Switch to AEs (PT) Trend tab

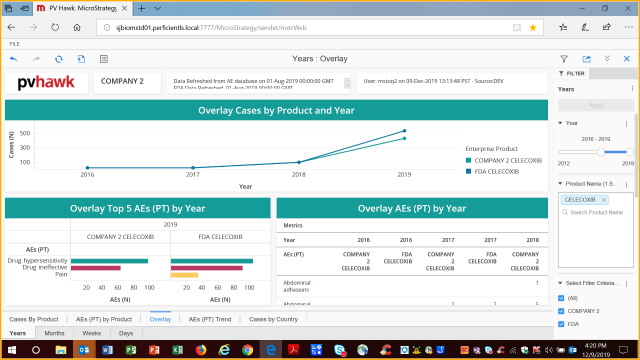(210, 319)
